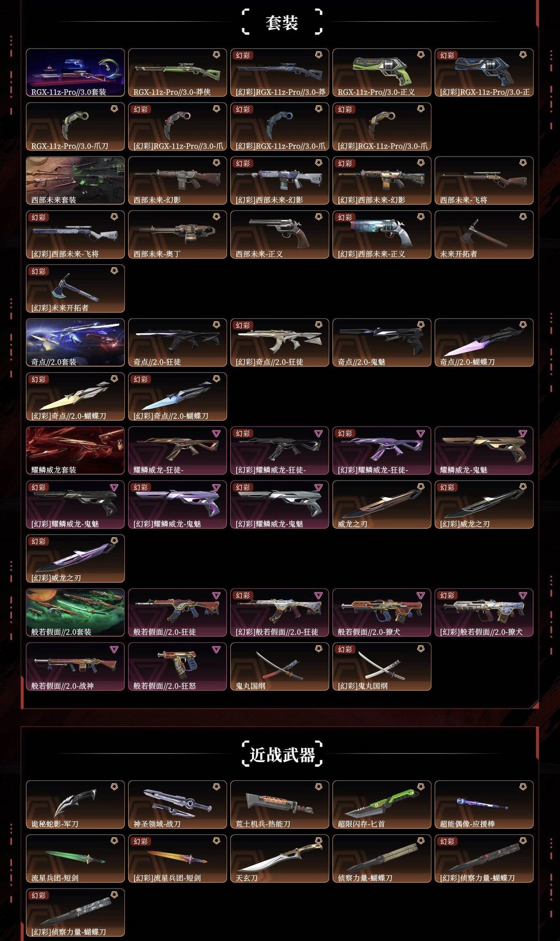Screen dimensions: 560x941
Task: Select the 未来开拓者 axe without 幻彩 tag
Action: click(484, 234)
